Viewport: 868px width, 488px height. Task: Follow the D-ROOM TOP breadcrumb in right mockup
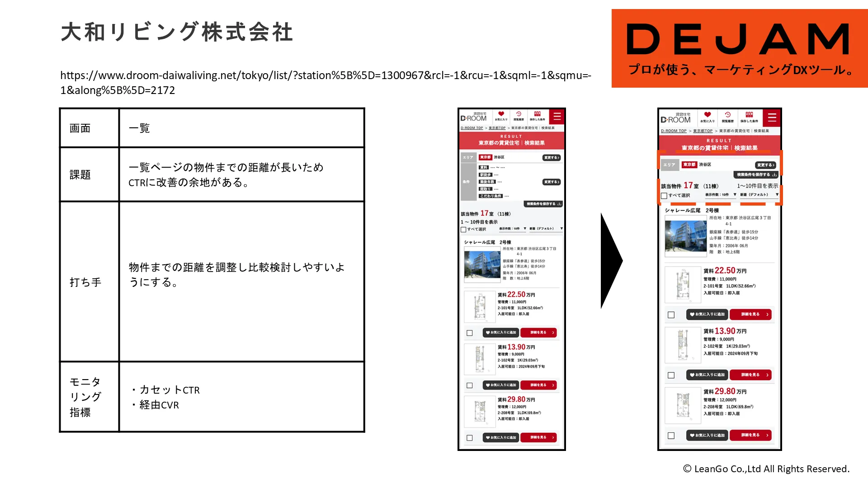click(x=674, y=131)
